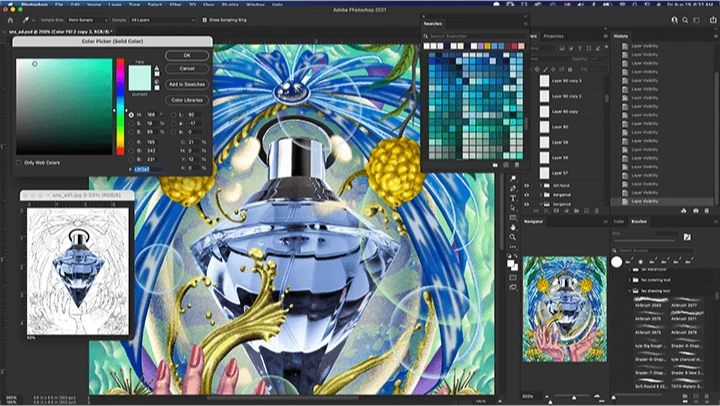Switch to the Color tab

[x=619, y=221]
